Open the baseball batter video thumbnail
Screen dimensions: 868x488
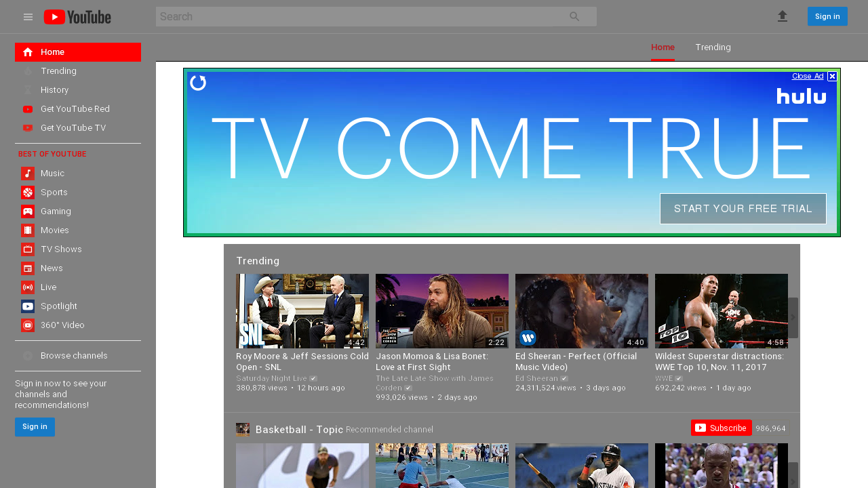pyautogui.click(x=582, y=466)
